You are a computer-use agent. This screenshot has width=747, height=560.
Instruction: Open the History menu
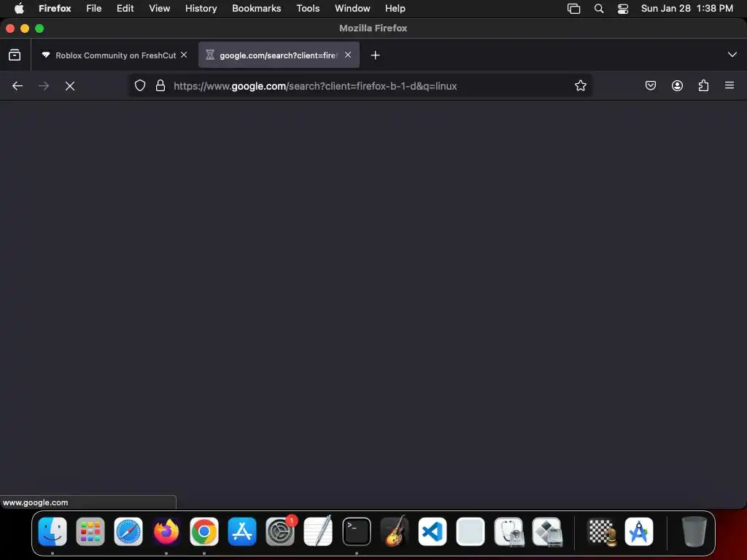(201, 9)
